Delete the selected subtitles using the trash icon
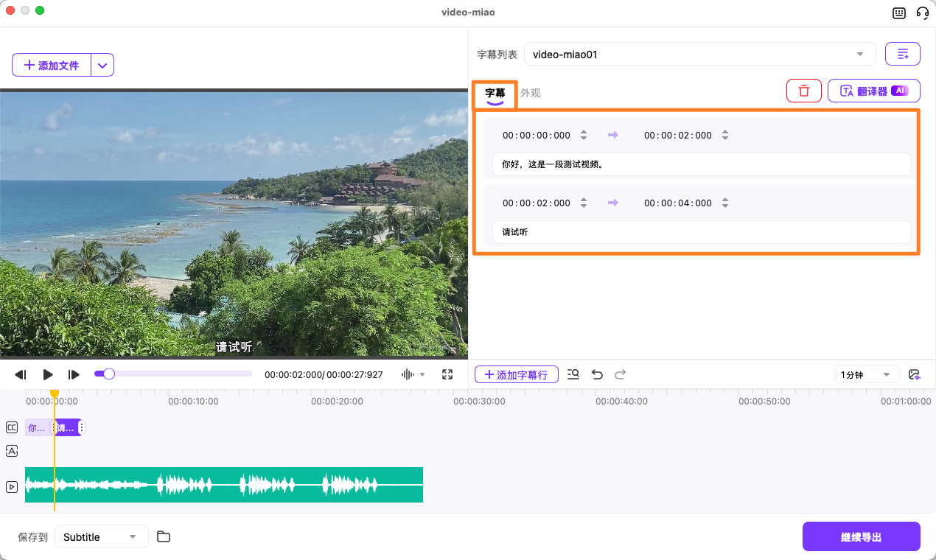 point(803,90)
